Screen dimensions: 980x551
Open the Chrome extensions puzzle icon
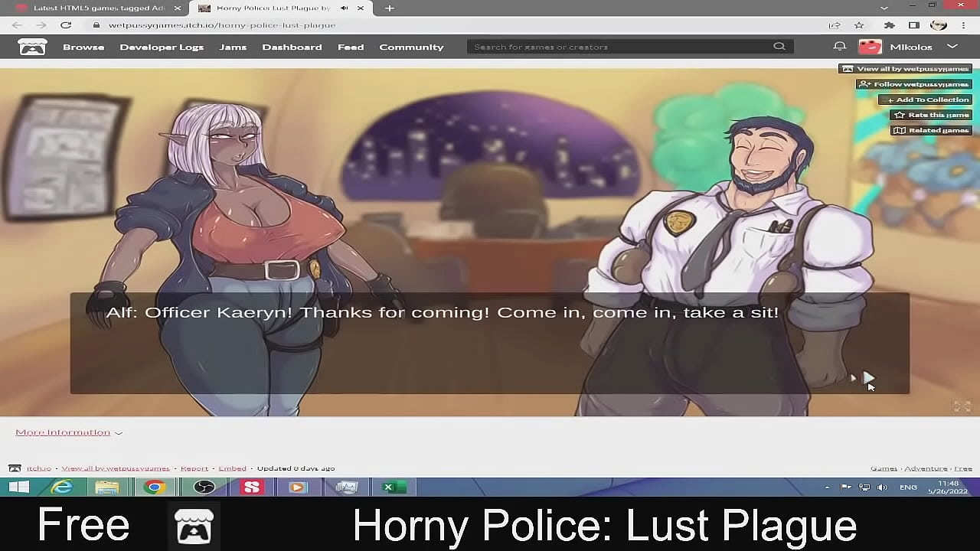click(x=889, y=25)
